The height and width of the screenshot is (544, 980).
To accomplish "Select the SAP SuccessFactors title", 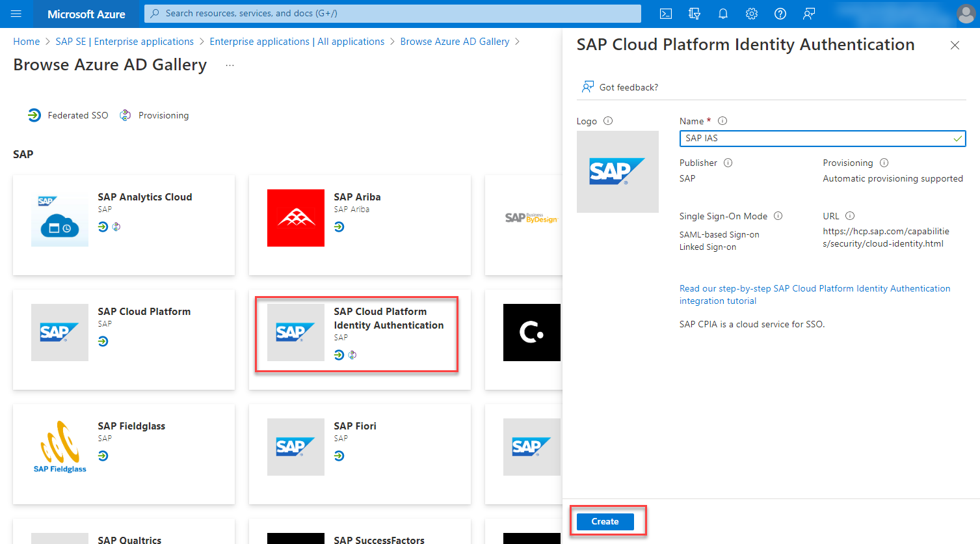I will click(x=379, y=540).
